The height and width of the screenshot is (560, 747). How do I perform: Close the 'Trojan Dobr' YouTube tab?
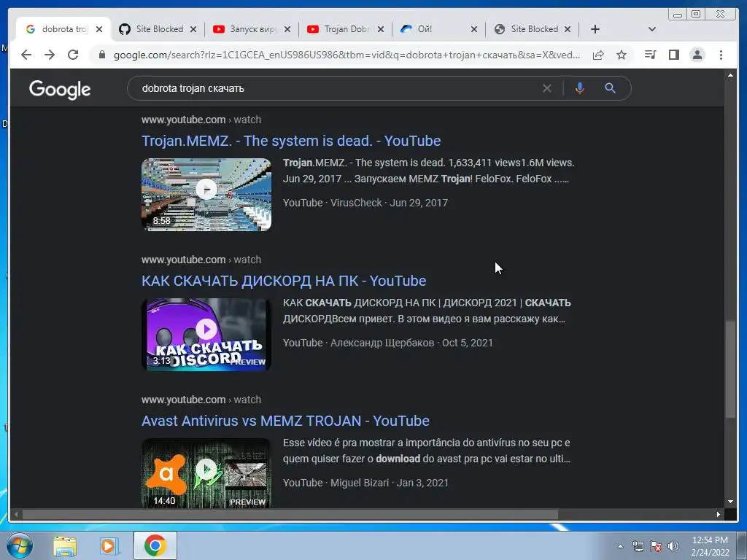(x=380, y=29)
